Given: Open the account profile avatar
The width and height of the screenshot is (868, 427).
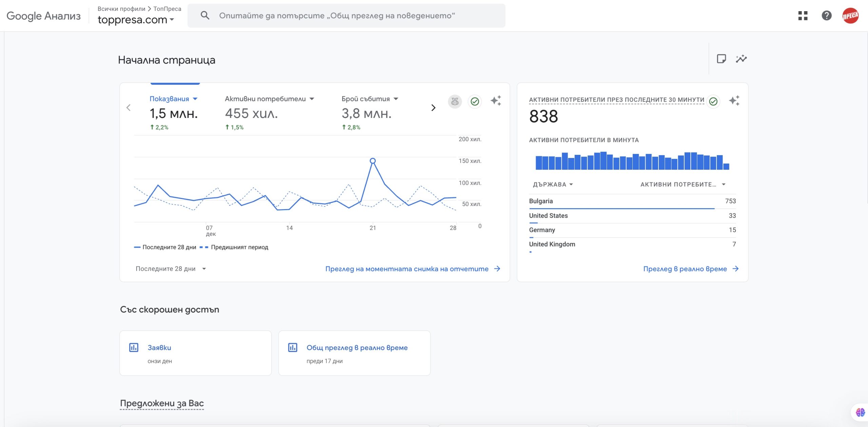Looking at the screenshot, I should coord(850,16).
